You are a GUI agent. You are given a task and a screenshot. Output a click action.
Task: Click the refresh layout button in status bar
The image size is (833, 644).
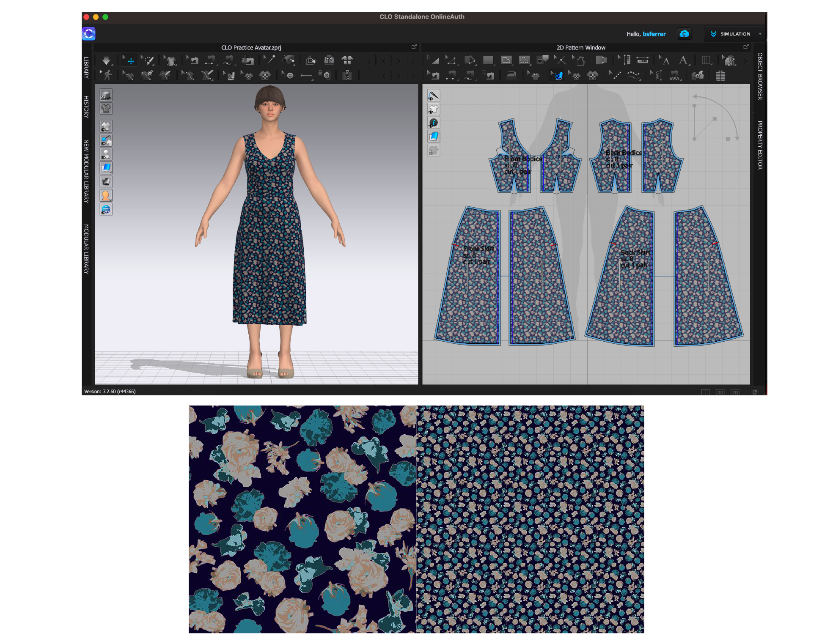click(x=754, y=392)
